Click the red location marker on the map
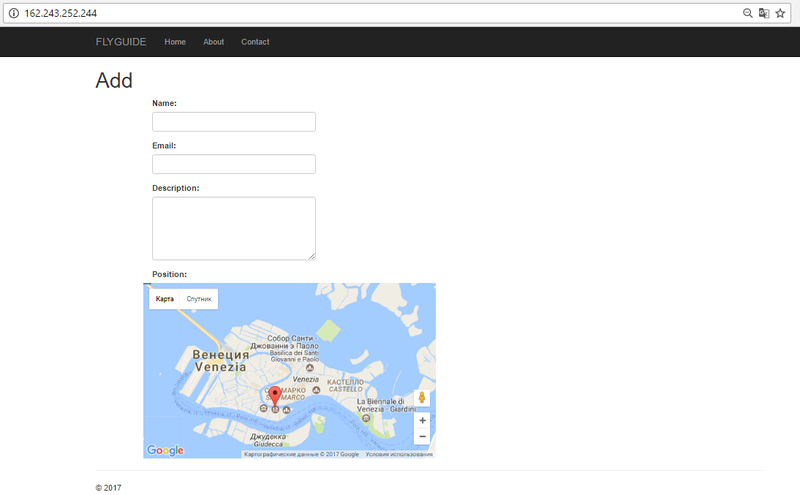The image size is (800, 495). click(x=276, y=396)
